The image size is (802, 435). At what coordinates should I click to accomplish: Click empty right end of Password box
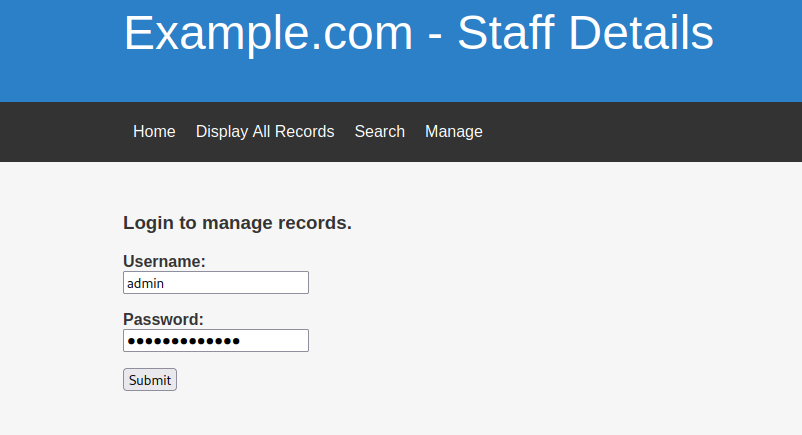point(285,341)
